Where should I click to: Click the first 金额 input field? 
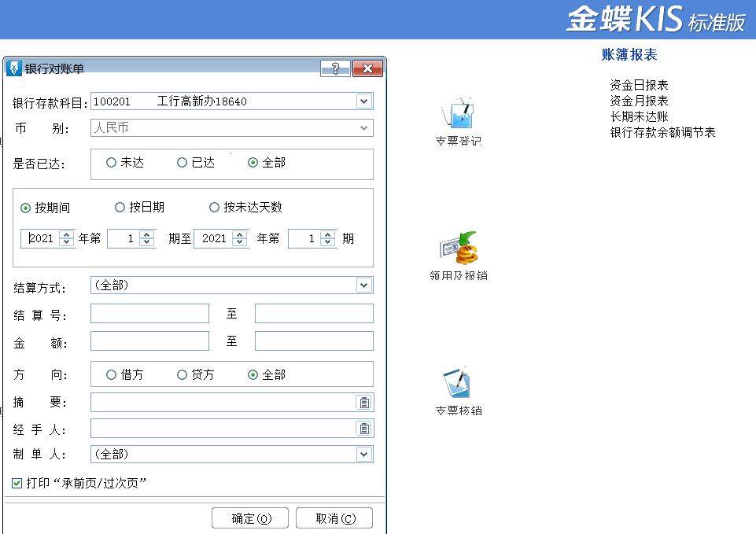tap(149, 341)
